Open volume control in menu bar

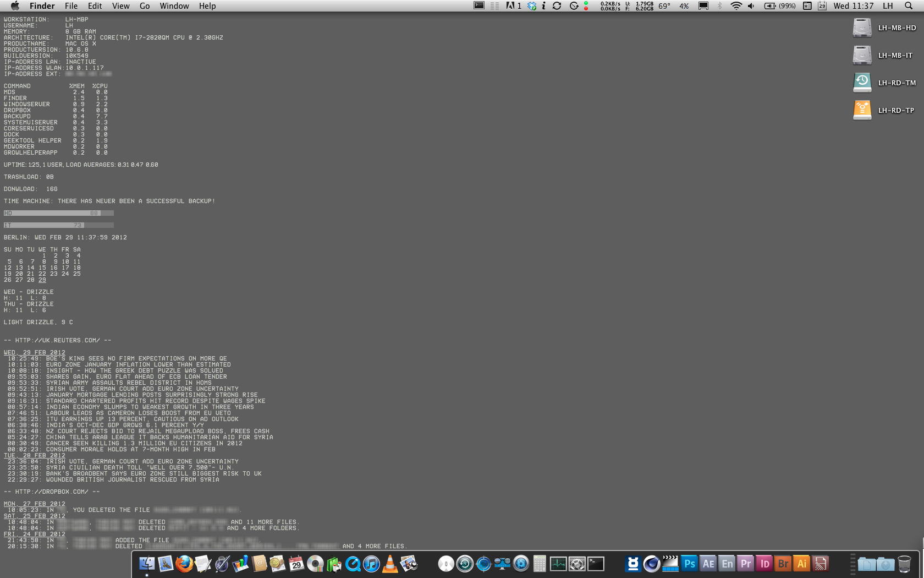751,6
